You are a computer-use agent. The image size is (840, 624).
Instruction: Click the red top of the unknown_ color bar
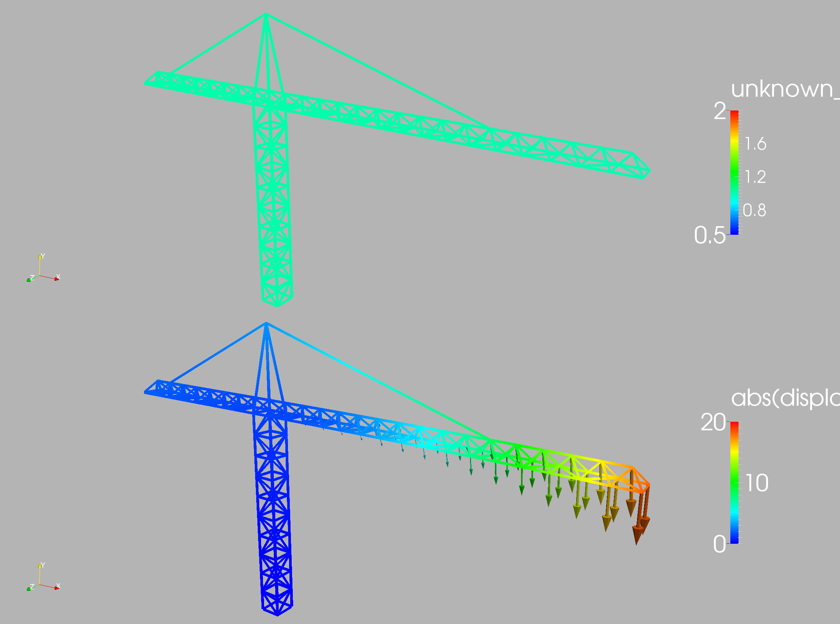click(x=734, y=113)
